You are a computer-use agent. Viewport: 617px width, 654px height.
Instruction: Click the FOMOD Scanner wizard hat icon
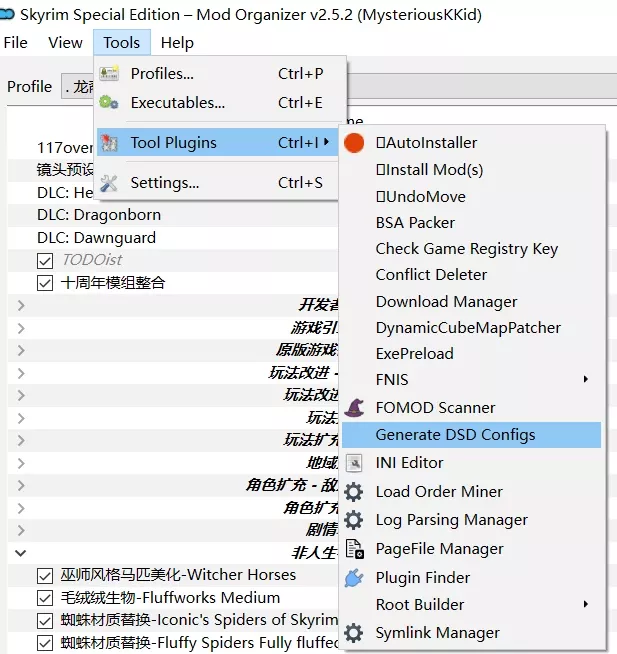pos(354,407)
